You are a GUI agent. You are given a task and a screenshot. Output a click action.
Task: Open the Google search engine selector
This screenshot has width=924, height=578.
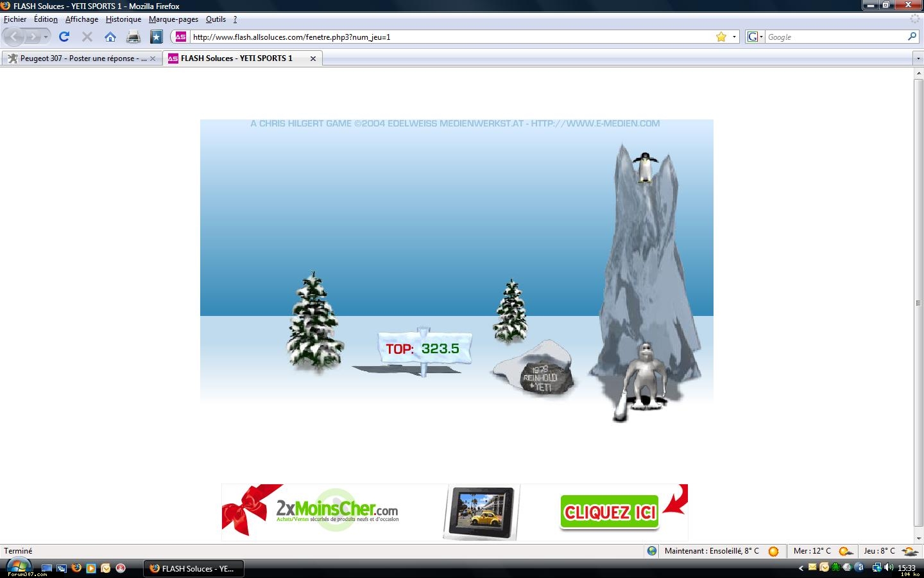click(x=755, y=37)
